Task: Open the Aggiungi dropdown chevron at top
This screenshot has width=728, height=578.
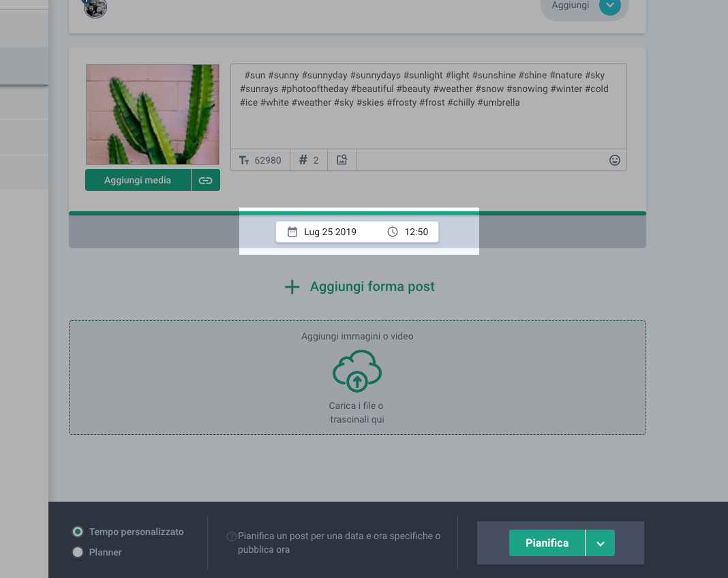Action: 609,5
